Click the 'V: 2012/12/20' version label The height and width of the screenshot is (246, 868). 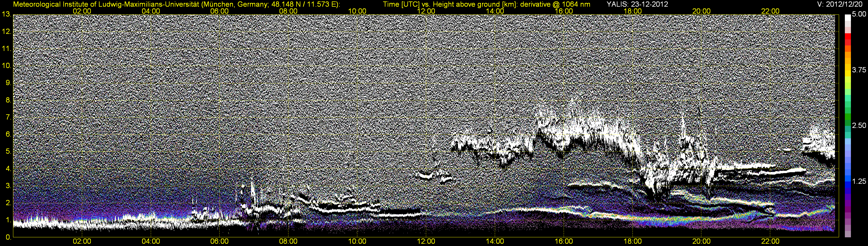point(840,4)
